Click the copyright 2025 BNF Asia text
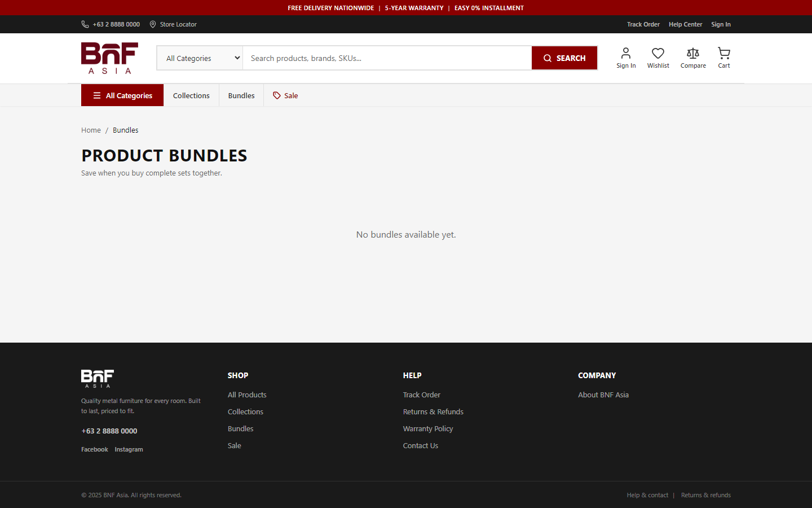The width and height of the screenshot is (812, 508). tap(131, 495)
